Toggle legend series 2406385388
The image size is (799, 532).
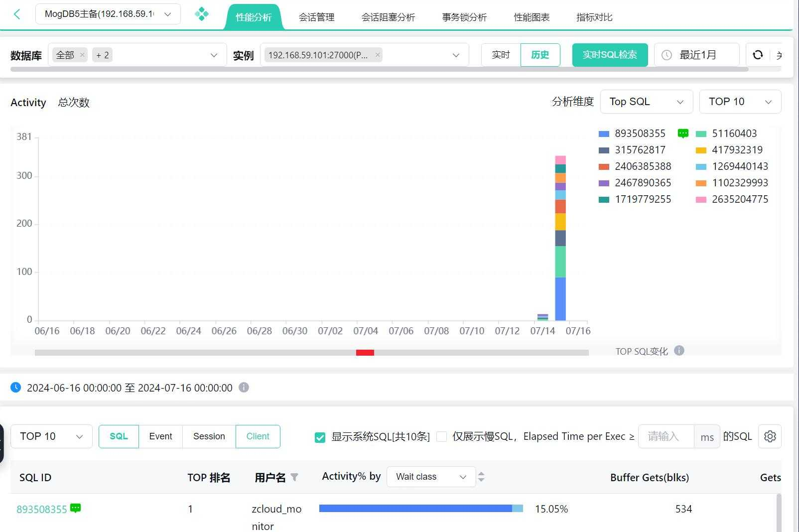[x=635, y=166]
